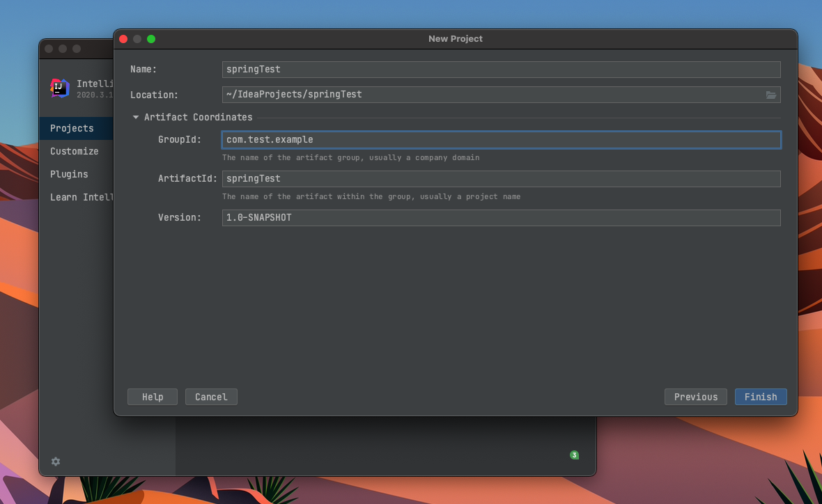Click the browse folder icon in Location field
This screenshot has width=822, height=504.
tap(770, 95)
